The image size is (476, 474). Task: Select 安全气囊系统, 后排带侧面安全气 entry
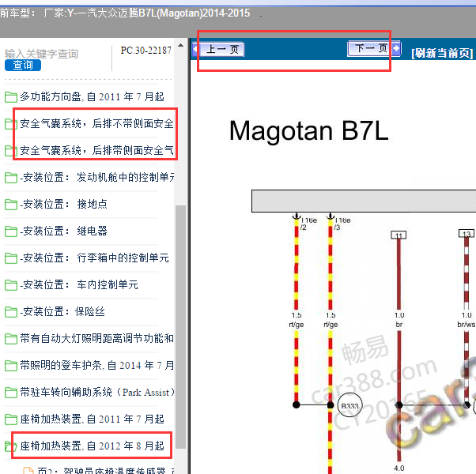(x=96, y=150)
